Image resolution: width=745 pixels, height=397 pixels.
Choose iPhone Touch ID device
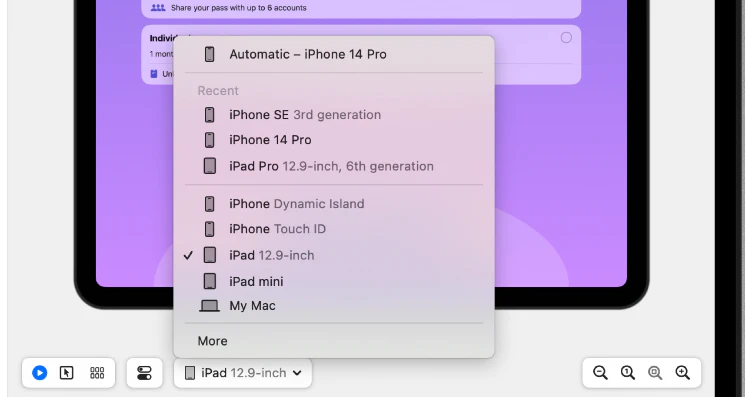(x=334, y=229)
